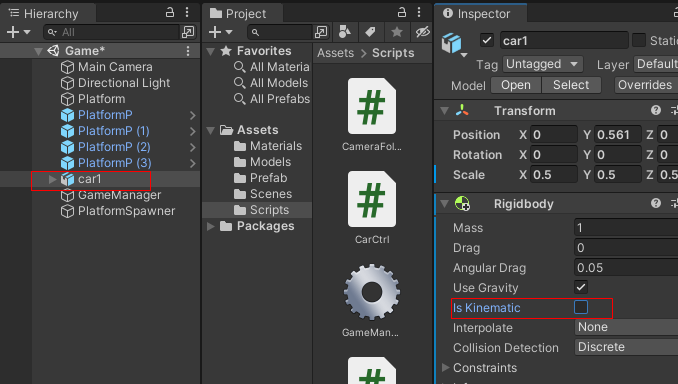Open the Models folder
The width and height of the screenshot is (678, 384).
point(262,162)
